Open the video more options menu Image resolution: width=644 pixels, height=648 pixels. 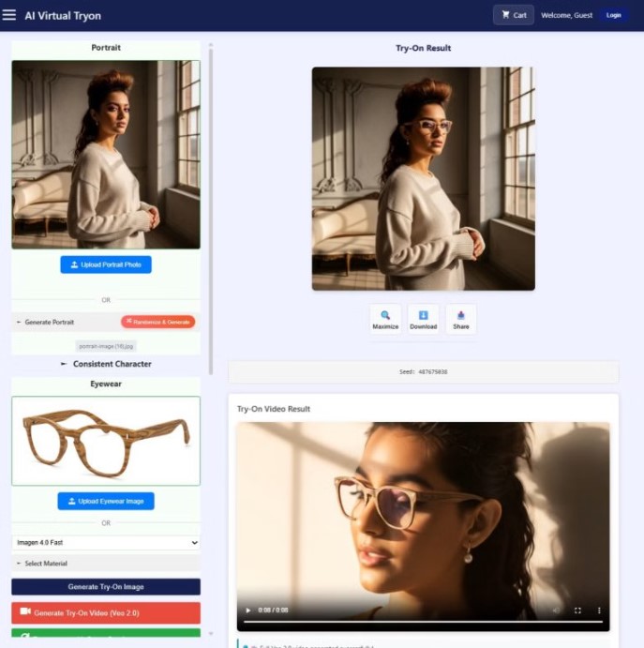[599, 610]
